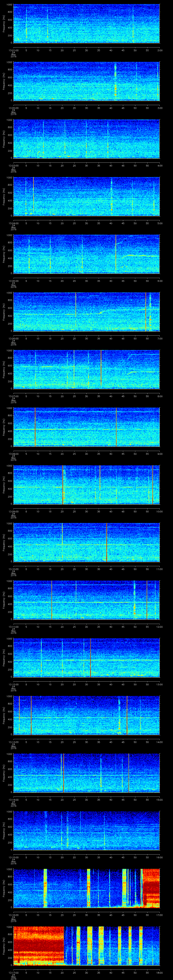The height and width of the screenshot is (980, 173).
Task: Click the '13:09:00' axis label
Action: click(x=14, y=512)
